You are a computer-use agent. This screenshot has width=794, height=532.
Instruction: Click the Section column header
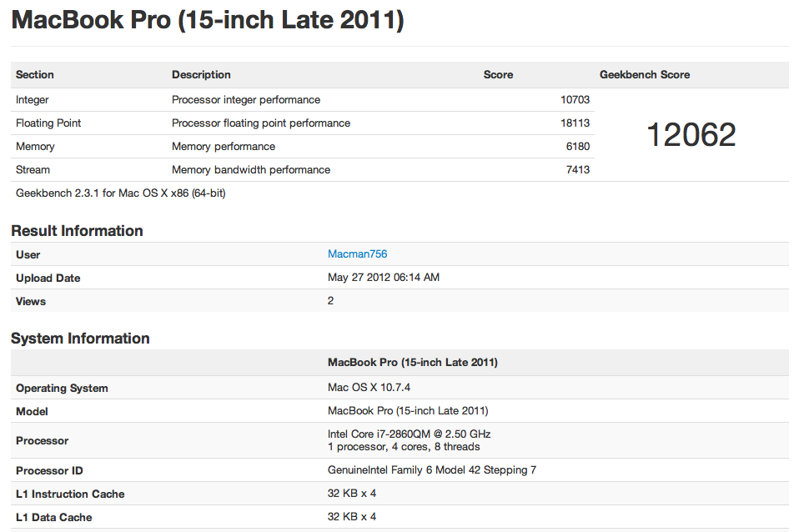34,75
